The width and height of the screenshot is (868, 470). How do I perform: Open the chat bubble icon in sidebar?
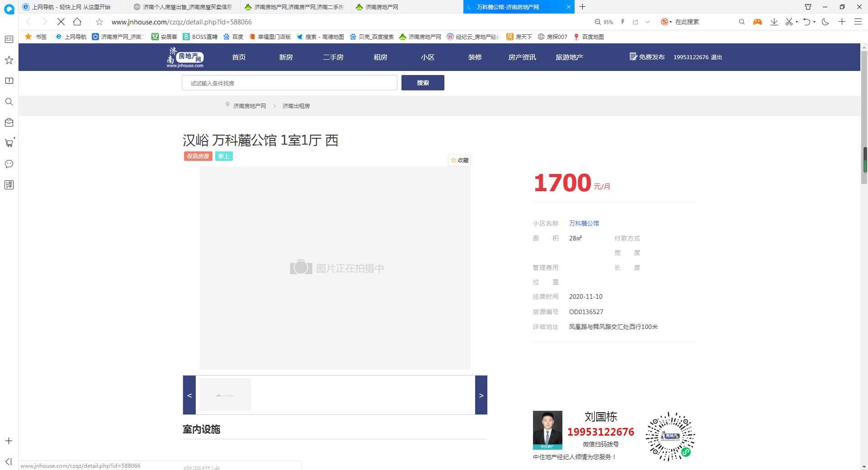[9, 164]
